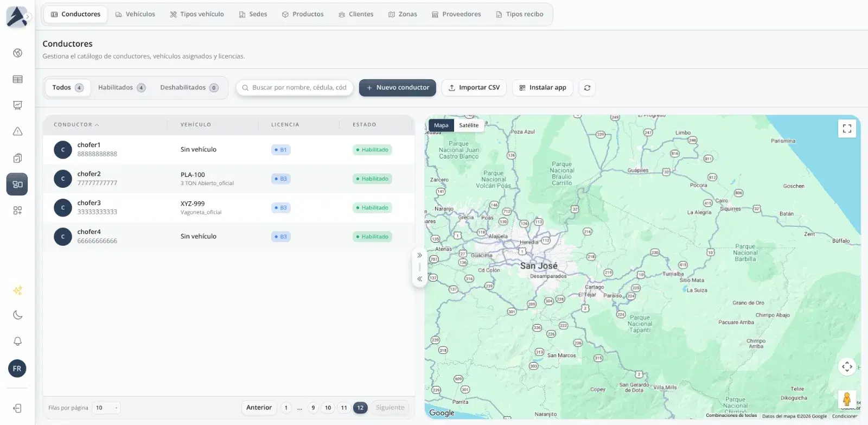Go to page 11
This screenshot has height=425, width=868.
tap(344, 408)
